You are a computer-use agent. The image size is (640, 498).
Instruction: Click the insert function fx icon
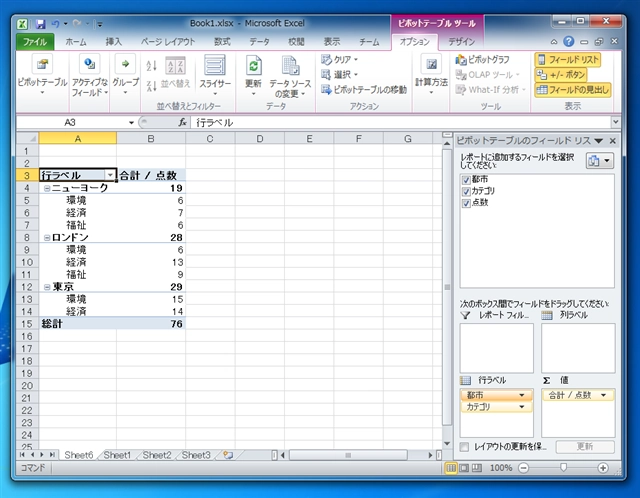point(182,122)
